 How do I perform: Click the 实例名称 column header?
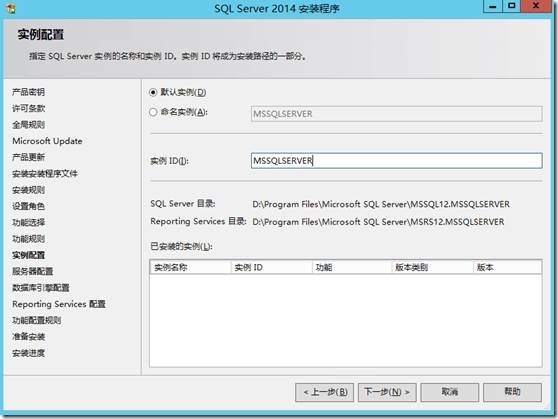click(191, 267)
